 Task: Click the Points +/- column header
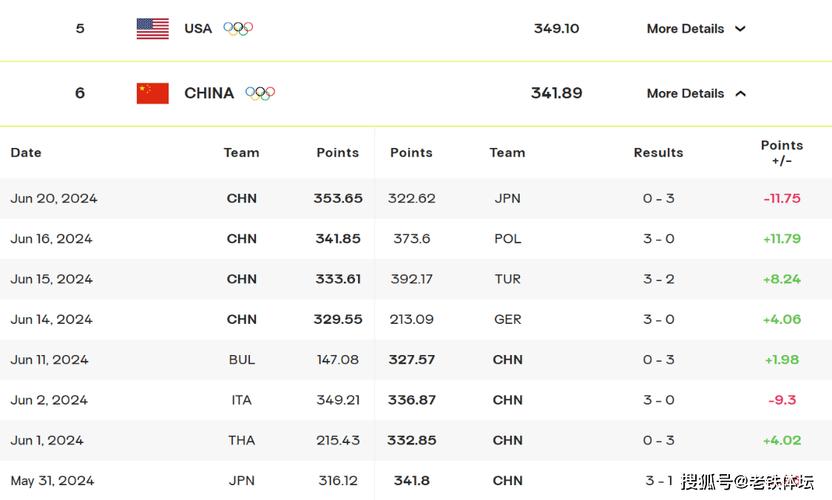click(782, 153)
